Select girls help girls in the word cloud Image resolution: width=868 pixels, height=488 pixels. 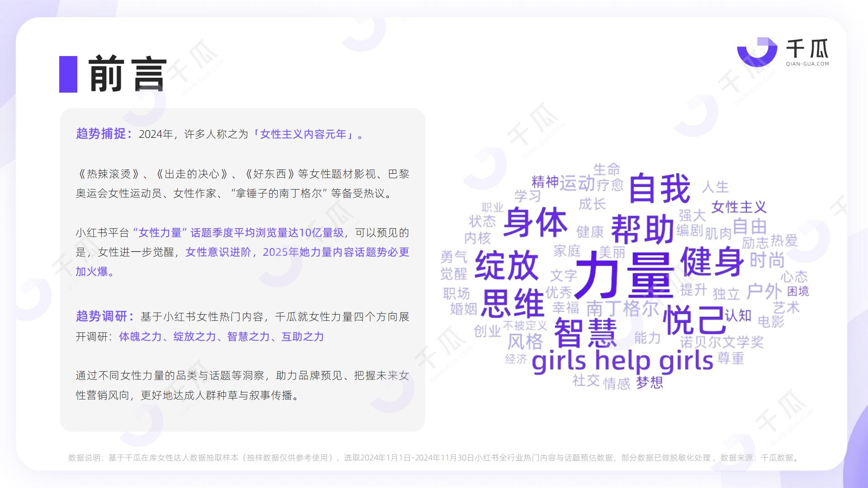pyautogui.click(x=624, y=361)
